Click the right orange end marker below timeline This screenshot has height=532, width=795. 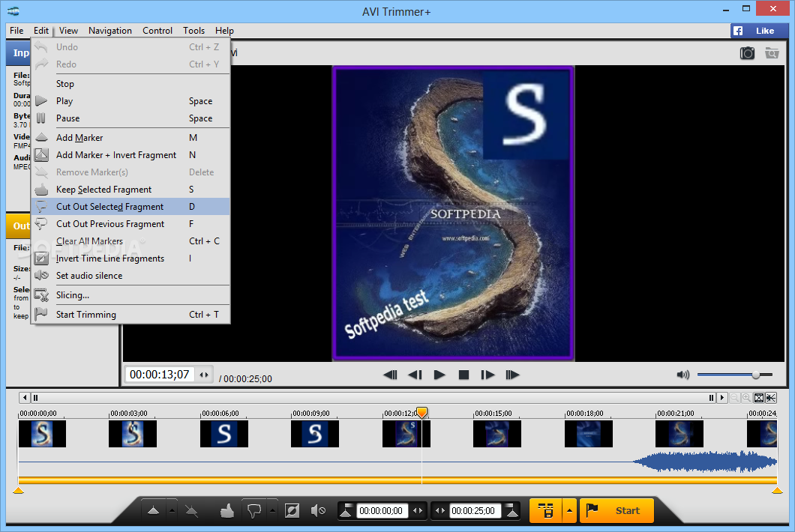click(777, 490)
